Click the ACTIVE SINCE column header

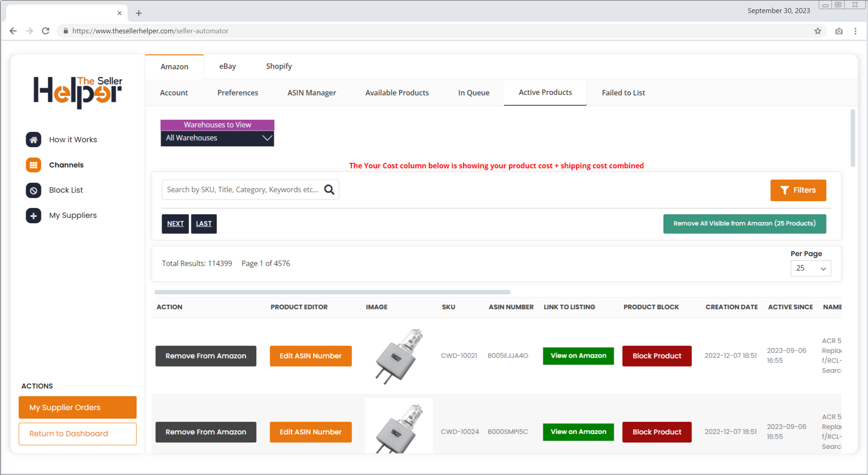(790, 307)
